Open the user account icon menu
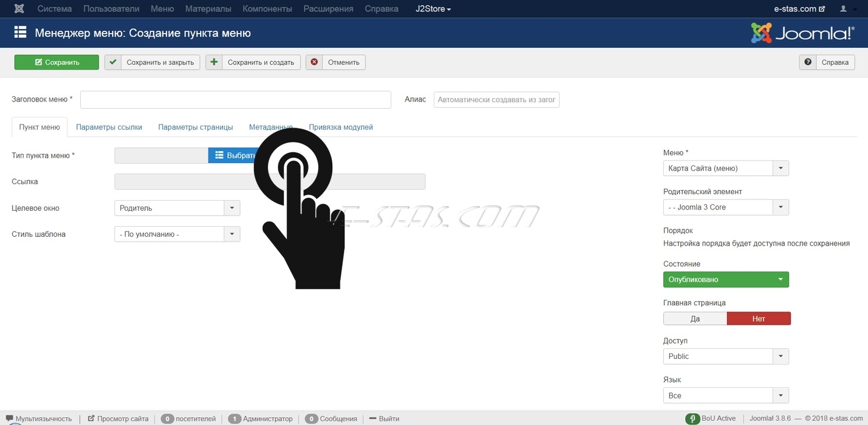This screenshot has width=868, height=425. coord(847,9)
